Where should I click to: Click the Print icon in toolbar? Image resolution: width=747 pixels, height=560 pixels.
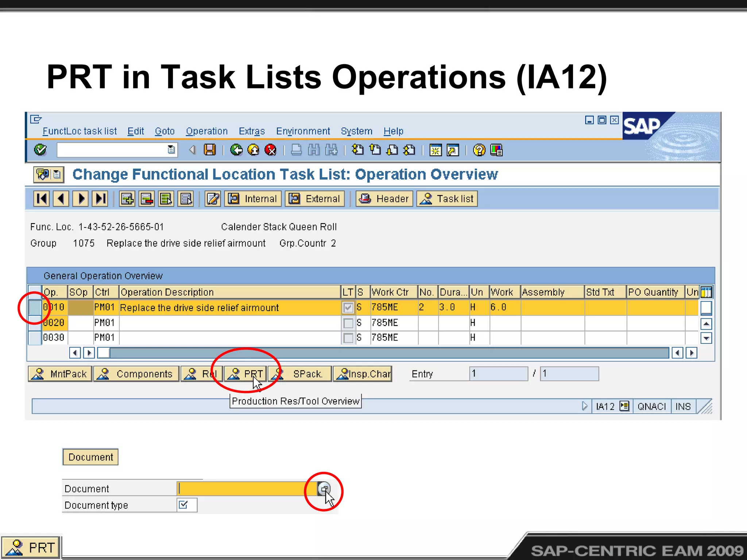tap(297, 150)
